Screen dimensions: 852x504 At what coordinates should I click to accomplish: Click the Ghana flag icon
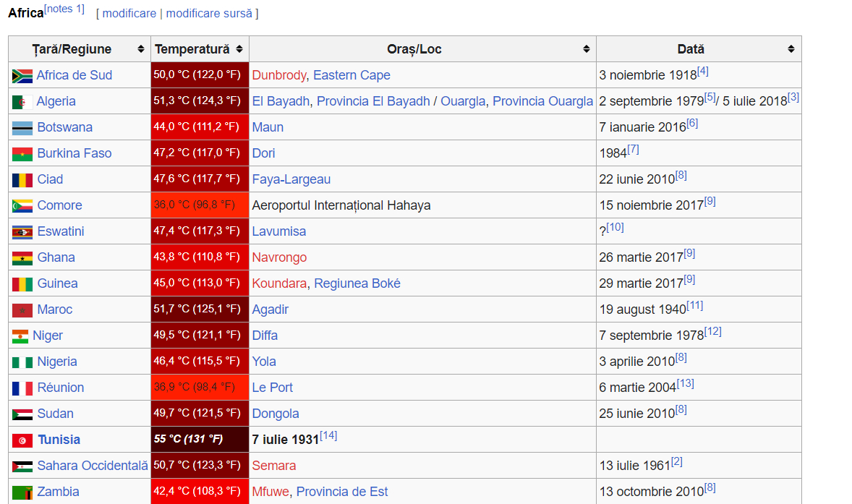22,258
